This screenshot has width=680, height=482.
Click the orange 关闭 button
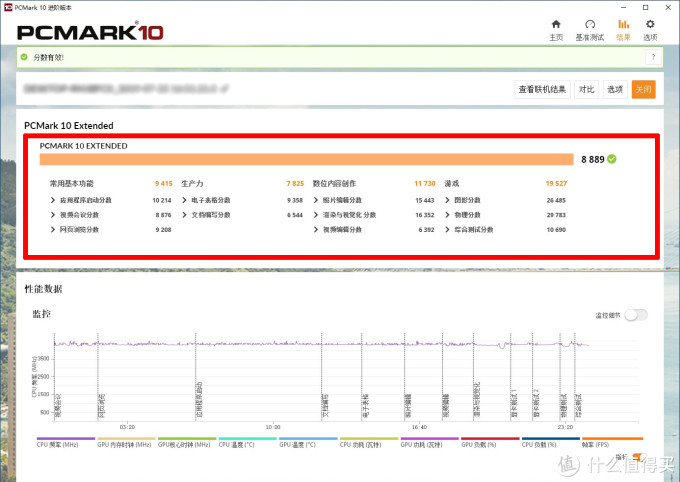[x=643, y=89]
